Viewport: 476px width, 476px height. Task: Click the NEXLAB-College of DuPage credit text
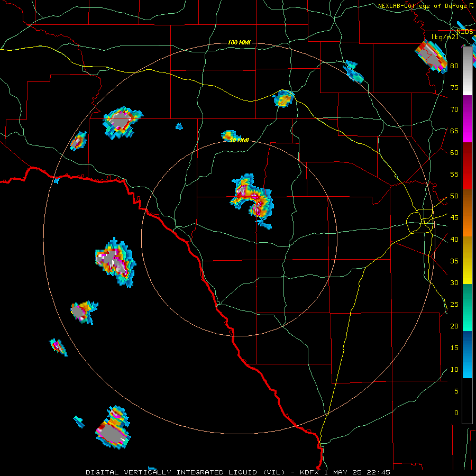[x=422, y=6]
